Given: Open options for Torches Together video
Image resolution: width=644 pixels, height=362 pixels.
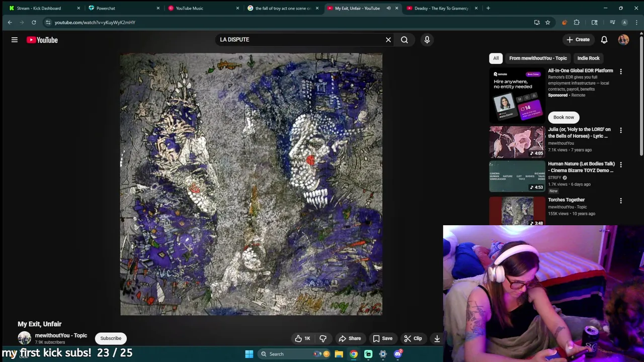Looking at the screenshot, I should tap(621, 201).
